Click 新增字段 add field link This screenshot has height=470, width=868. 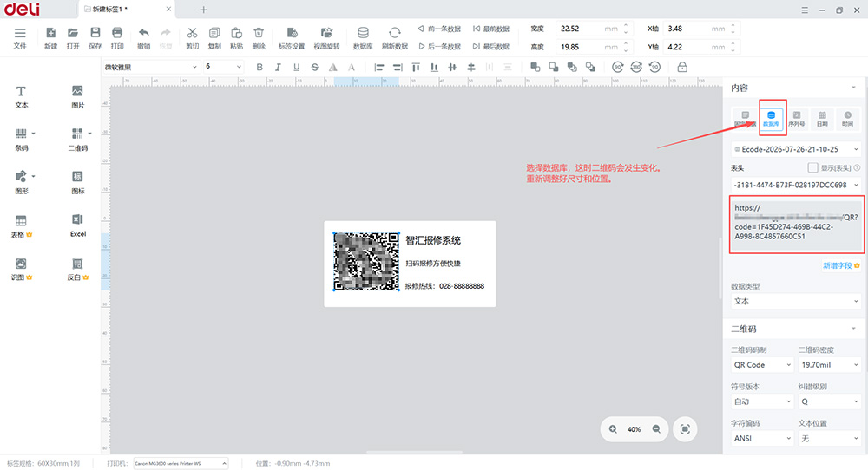[x=841, y=265]
